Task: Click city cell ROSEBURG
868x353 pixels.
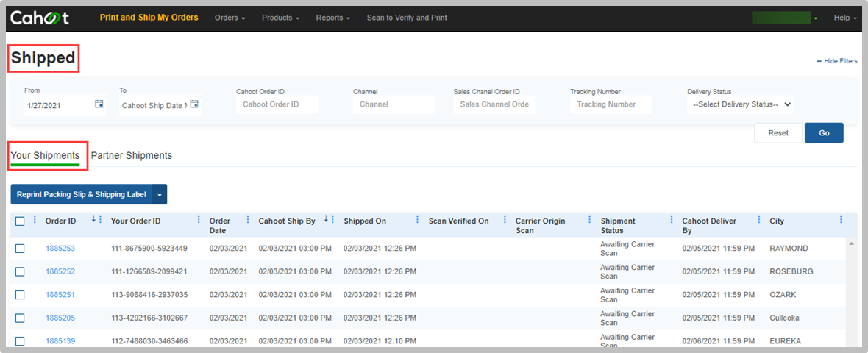Action: (791, 271)
